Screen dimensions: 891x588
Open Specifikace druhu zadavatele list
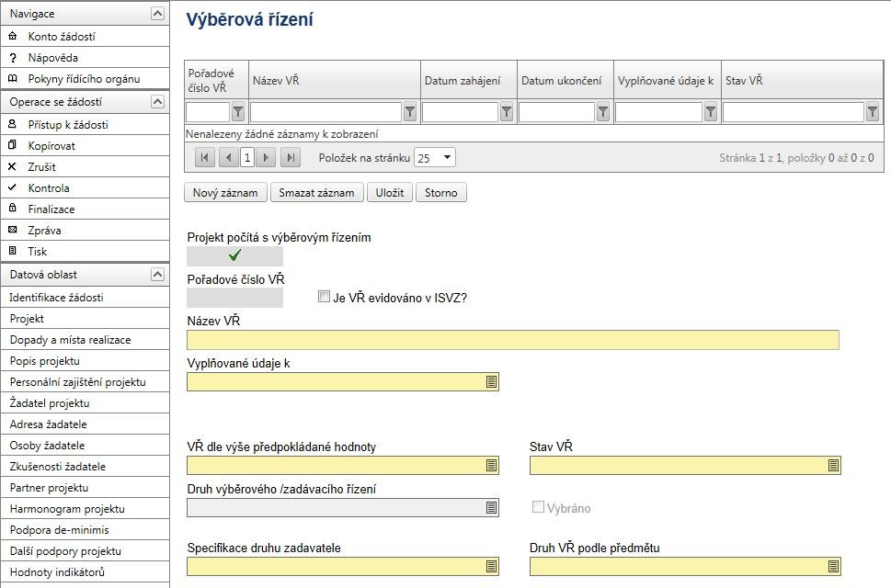pyautogui.click(x=492, y=567)
